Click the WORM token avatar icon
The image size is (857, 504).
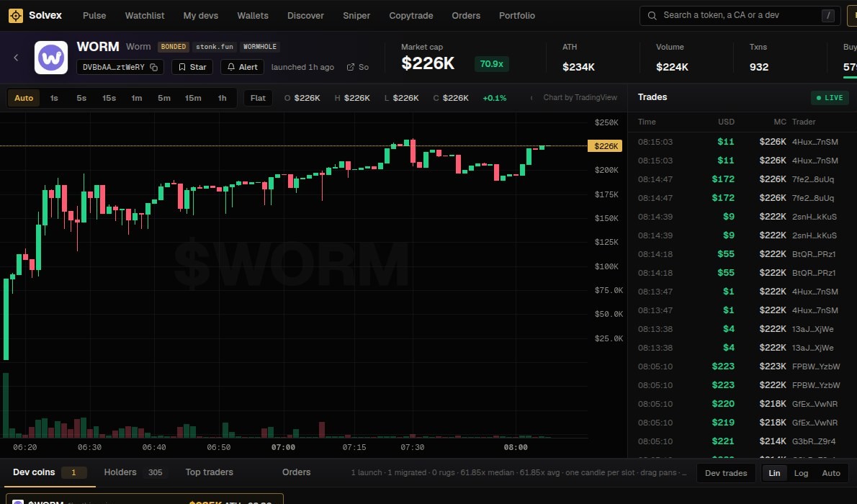51,58
